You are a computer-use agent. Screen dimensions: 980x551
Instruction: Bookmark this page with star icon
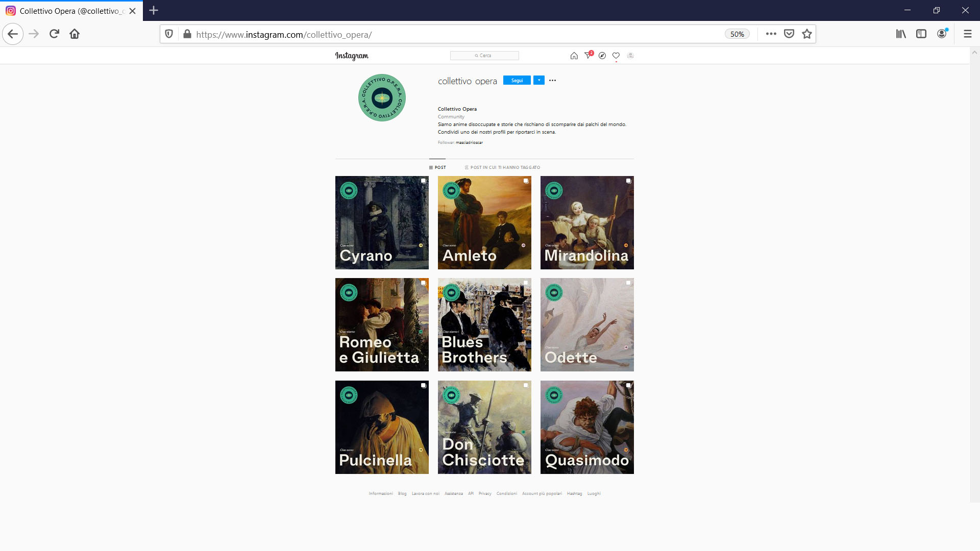click(x=807, y=34)
